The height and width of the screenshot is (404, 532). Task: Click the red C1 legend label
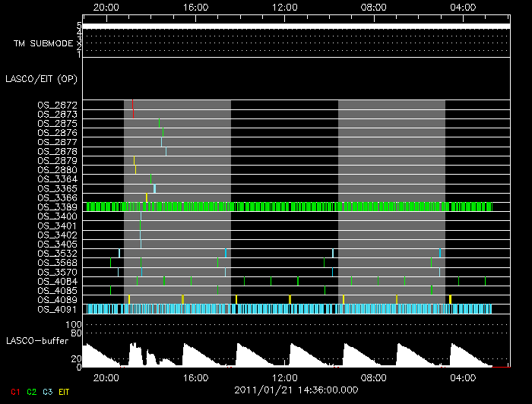click(16, 392)
